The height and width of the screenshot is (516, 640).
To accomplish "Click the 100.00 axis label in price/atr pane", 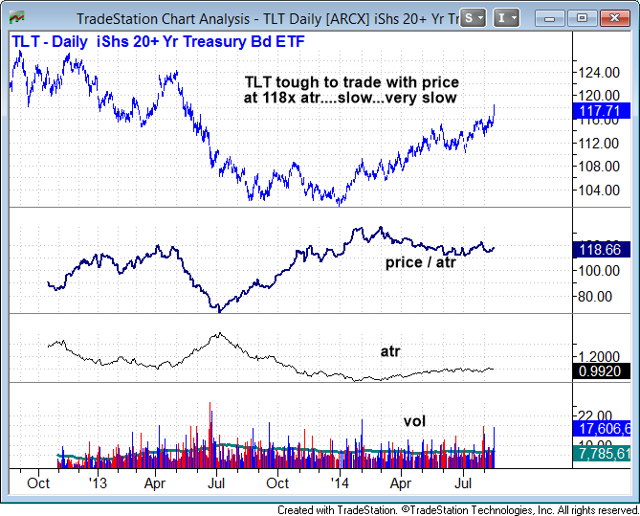I will [599, 271].
